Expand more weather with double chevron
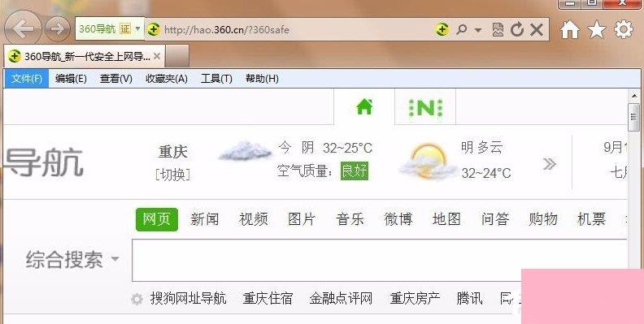Screen dimensions: 644x324 point(550,164)
